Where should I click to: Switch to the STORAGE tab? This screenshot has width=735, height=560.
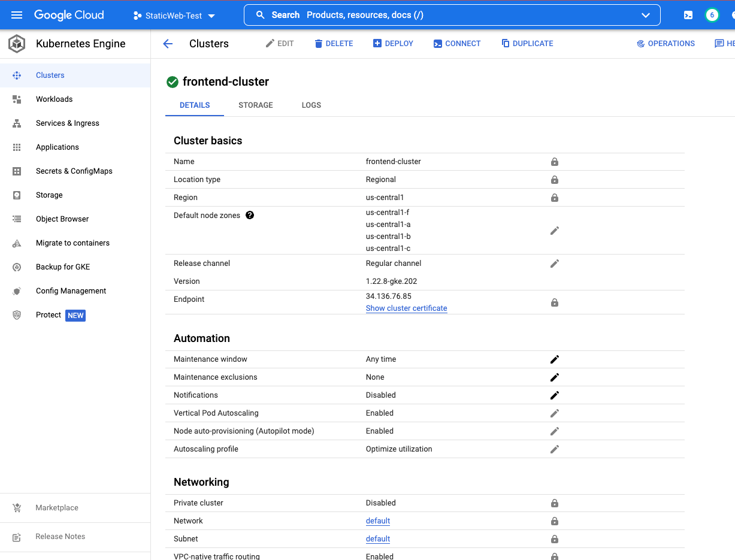255,105
